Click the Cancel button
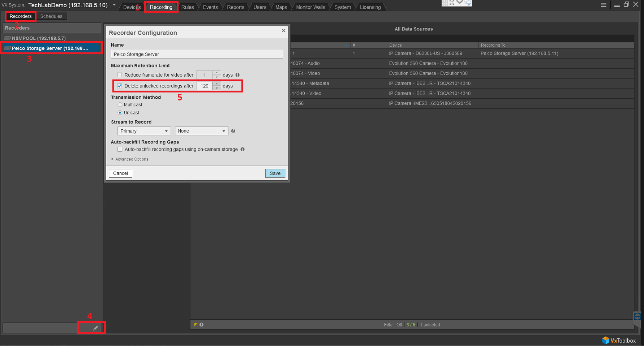 [120, 173]
